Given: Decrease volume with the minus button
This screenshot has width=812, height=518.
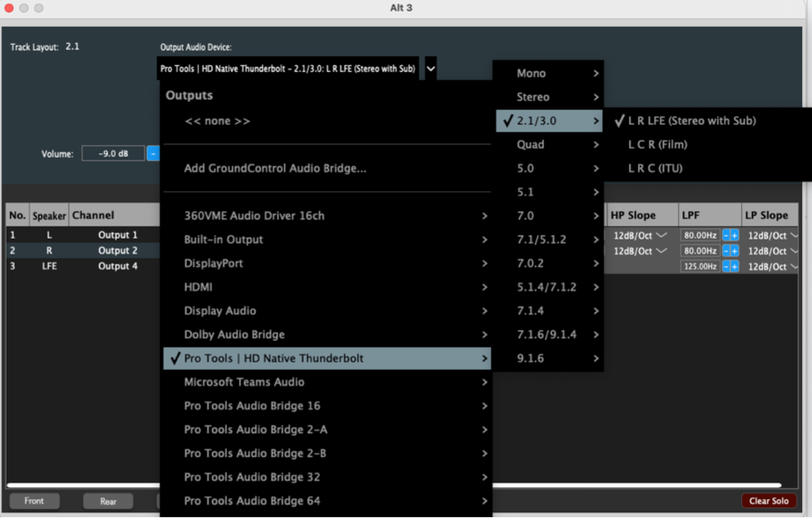Looking at the screenshot, I should click(x=154, y=154).
